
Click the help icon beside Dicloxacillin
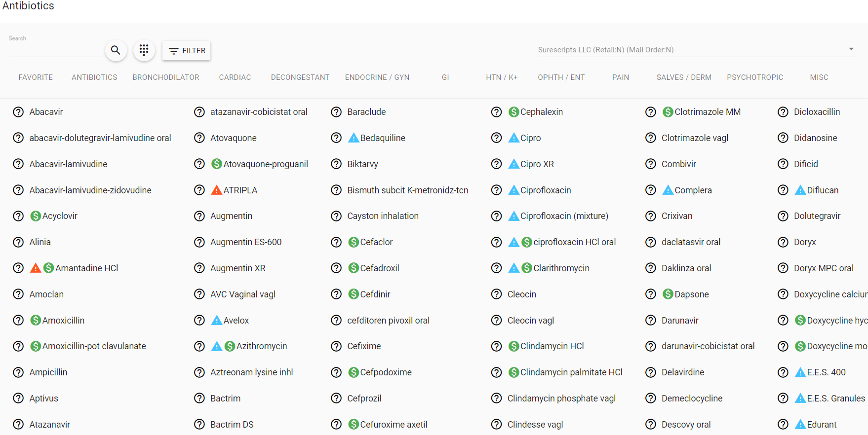coord(783,112)
